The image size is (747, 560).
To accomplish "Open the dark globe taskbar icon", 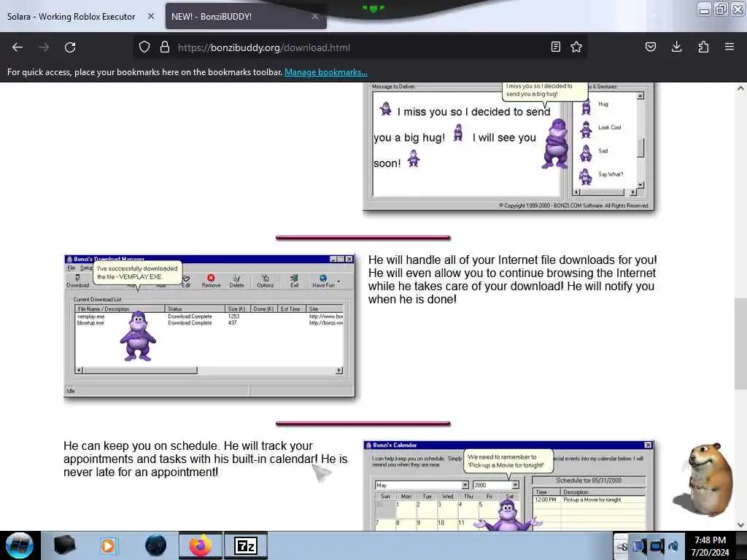I will pyautogui.click(x=156, y=545).
